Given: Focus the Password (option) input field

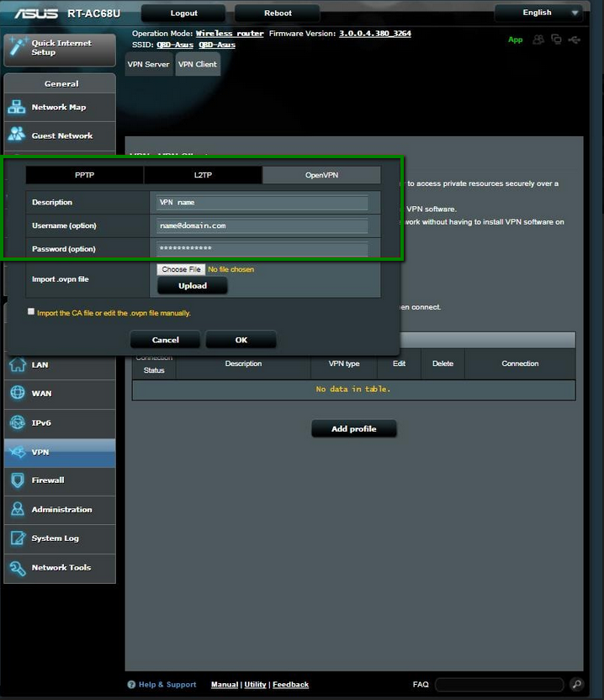Looking at the screenshot, I should coord(262,249).
